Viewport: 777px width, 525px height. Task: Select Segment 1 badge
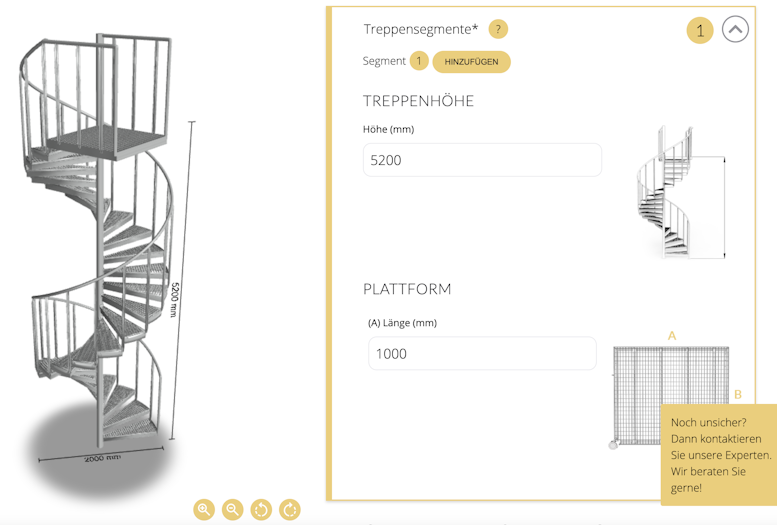pyautogui.click(x=419, y=61)
